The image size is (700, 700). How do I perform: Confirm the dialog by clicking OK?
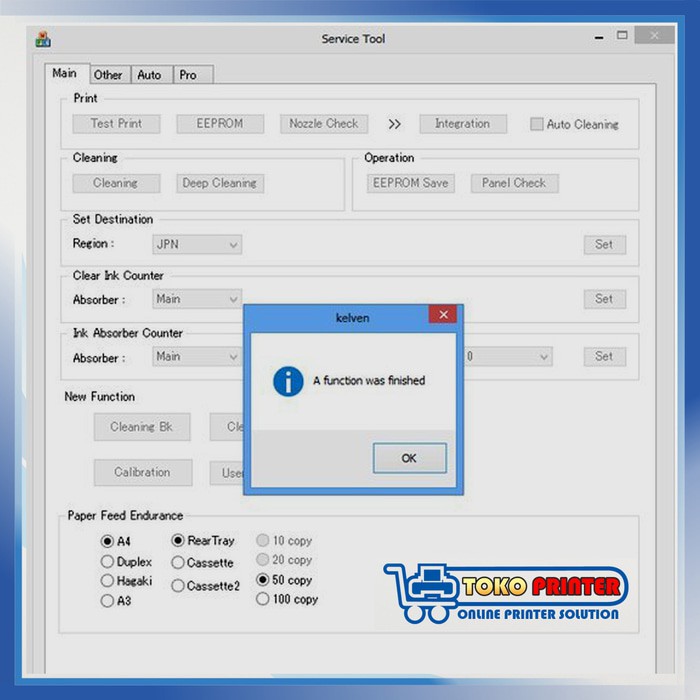(409, 458)
